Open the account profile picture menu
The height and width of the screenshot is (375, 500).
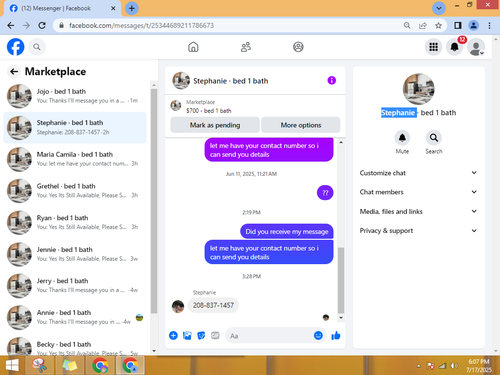coord(476,47)
